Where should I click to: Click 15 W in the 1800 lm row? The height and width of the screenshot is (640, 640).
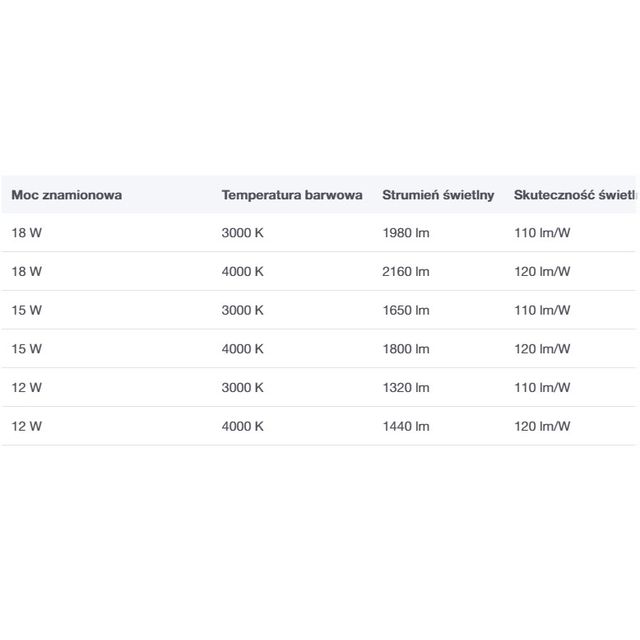pyautogui.click(x=27, y=349)
